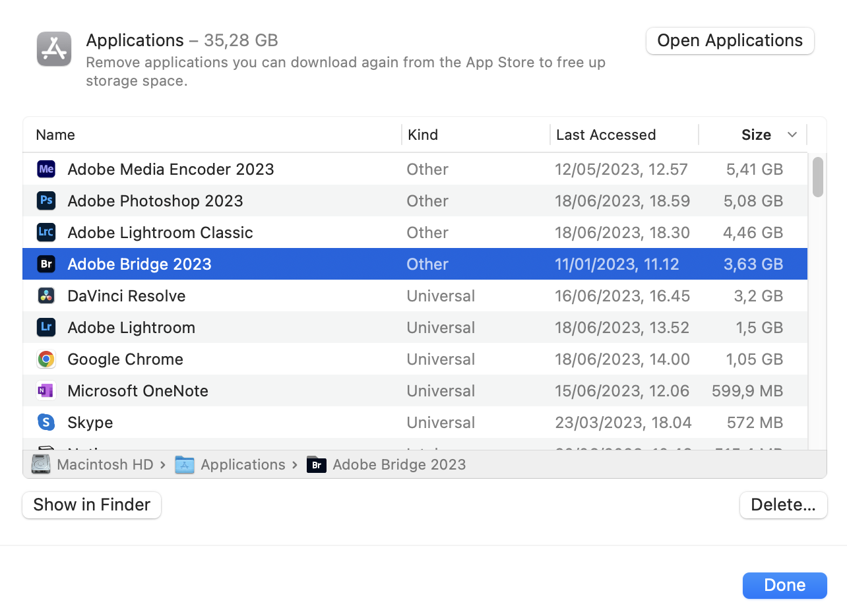Click the Kind value Other for Photoshop
This screenshot has height=616, width=847.
coord(427,201)
